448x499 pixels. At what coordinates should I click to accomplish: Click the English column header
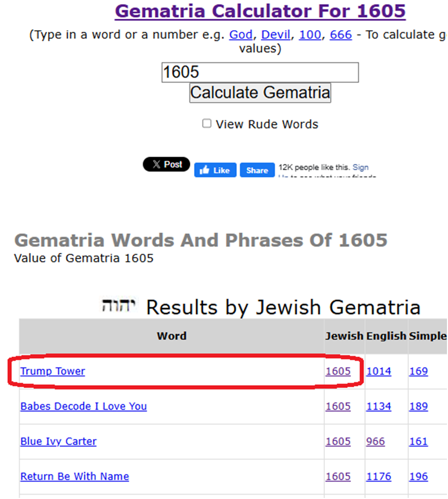386,336
